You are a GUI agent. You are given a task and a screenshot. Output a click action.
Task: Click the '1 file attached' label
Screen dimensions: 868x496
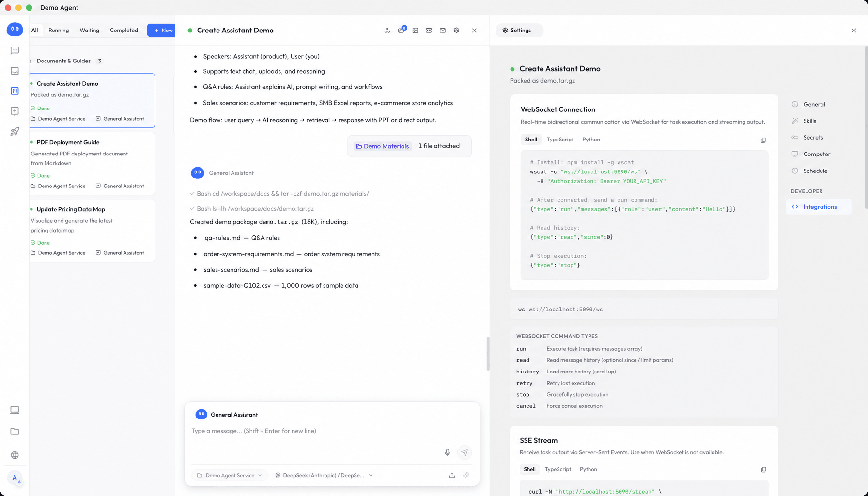tap(439, 146)
